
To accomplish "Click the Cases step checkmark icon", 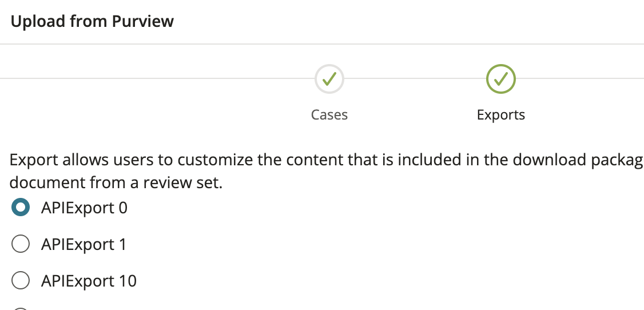I will [x=329, y=79].
